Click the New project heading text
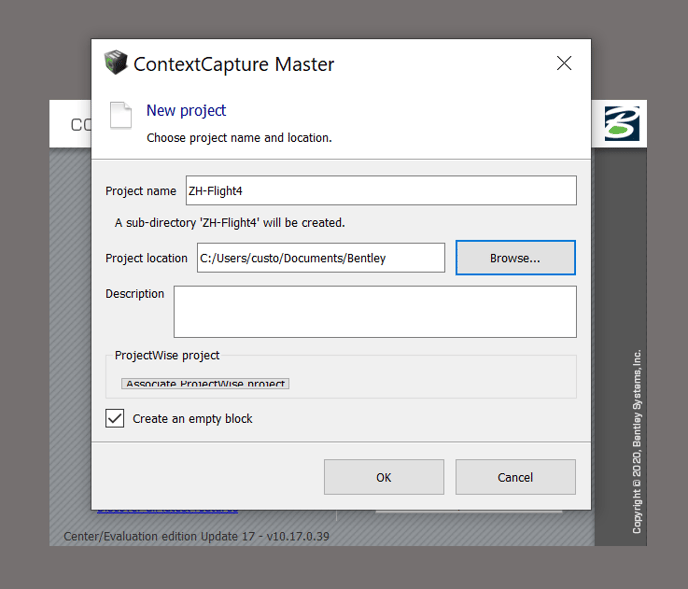The width and height of the screenshot is (688, 589). coord(186,111)
